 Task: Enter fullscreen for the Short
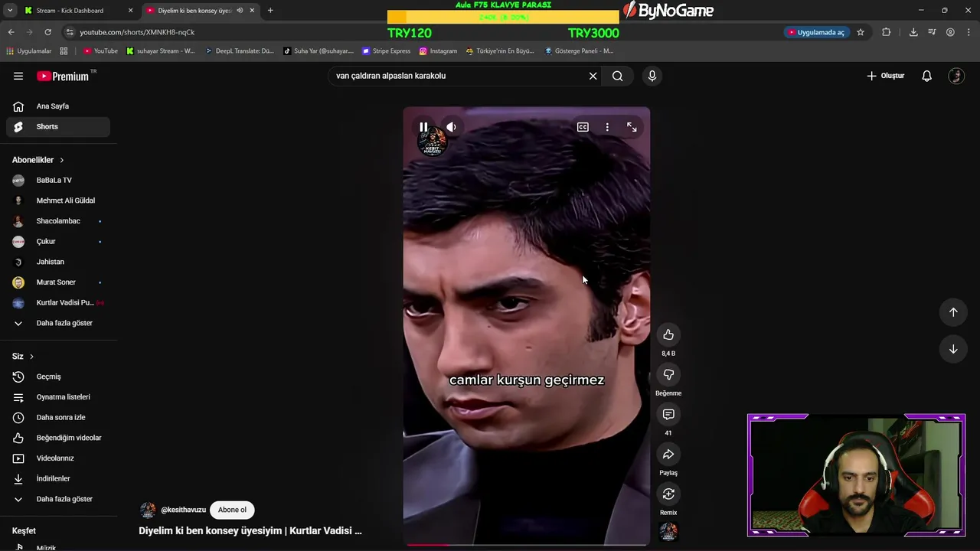(632, 127)
